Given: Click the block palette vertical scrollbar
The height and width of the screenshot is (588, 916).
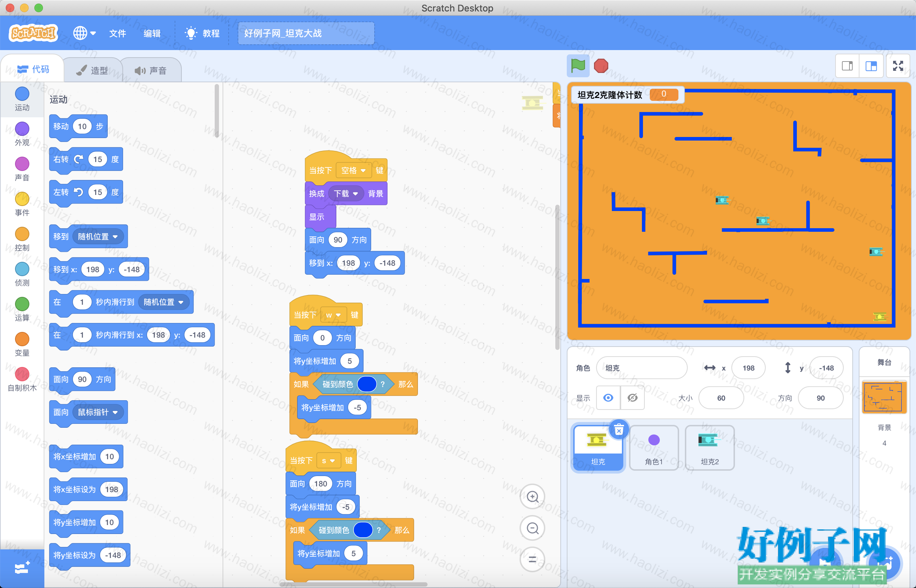Looking at the screenshot, I should tap(216, 111).
